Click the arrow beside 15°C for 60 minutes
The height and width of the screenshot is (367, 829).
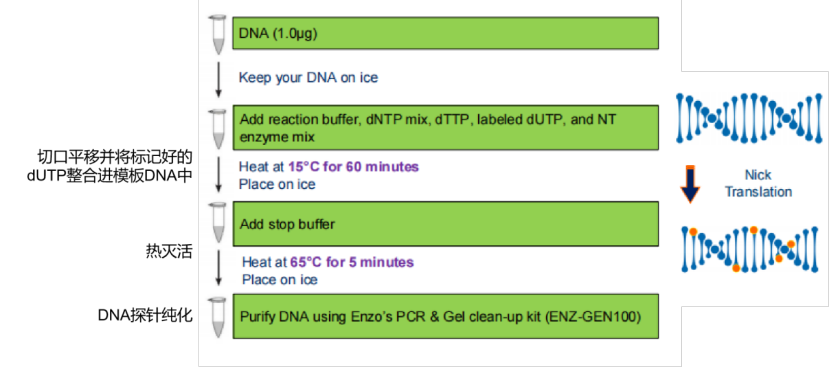(x=218, y=175)
